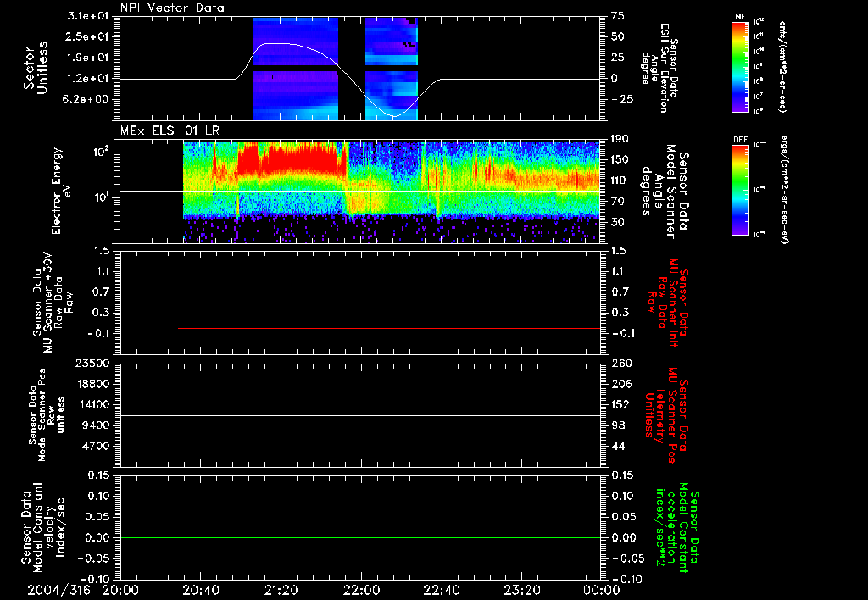Click the 206 telemetry tick label
The width and height of the screenshot is (868, 600).
620,384
